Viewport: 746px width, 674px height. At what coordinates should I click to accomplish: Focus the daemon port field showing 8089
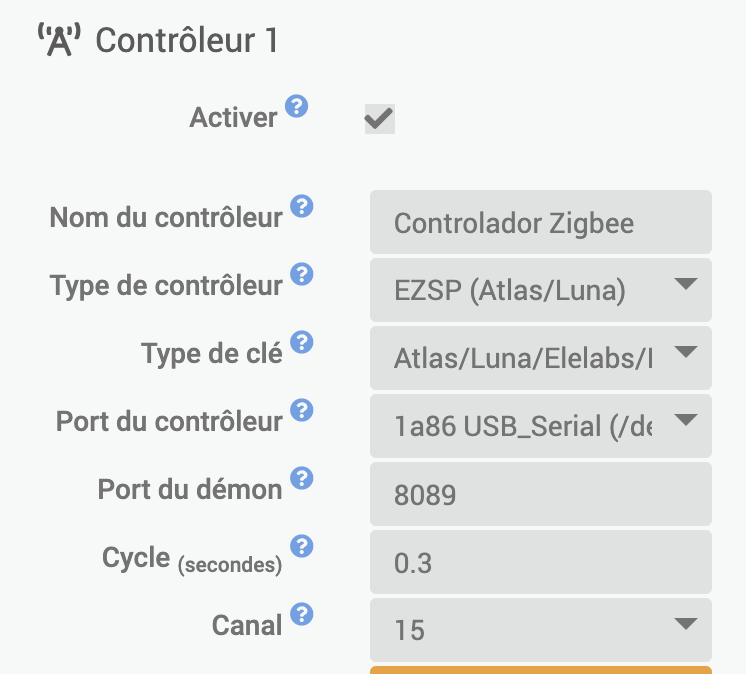click(541, 494)
